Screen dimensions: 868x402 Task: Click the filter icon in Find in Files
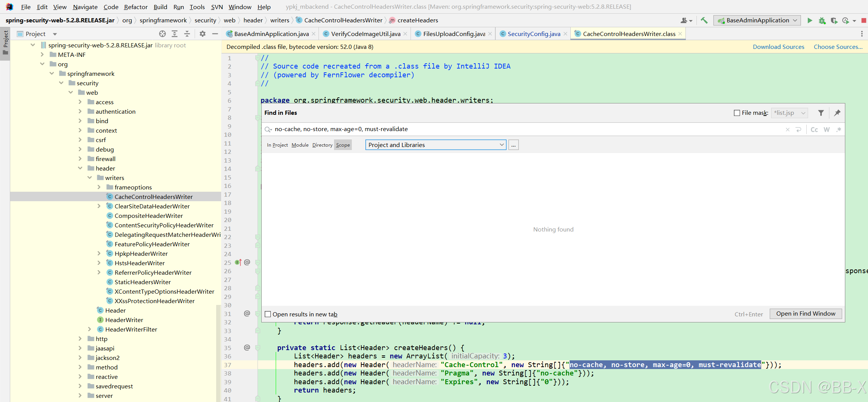point(821,113)
